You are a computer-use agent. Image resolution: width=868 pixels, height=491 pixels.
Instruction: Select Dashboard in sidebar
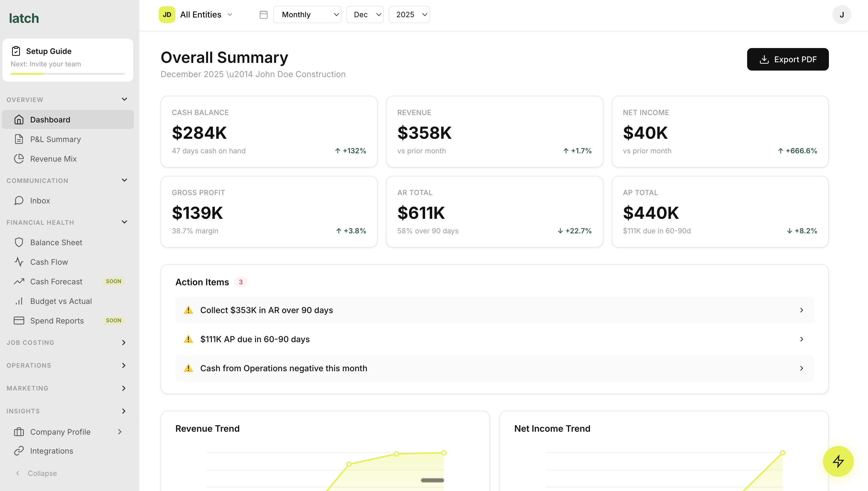click(x=50, y=120)
